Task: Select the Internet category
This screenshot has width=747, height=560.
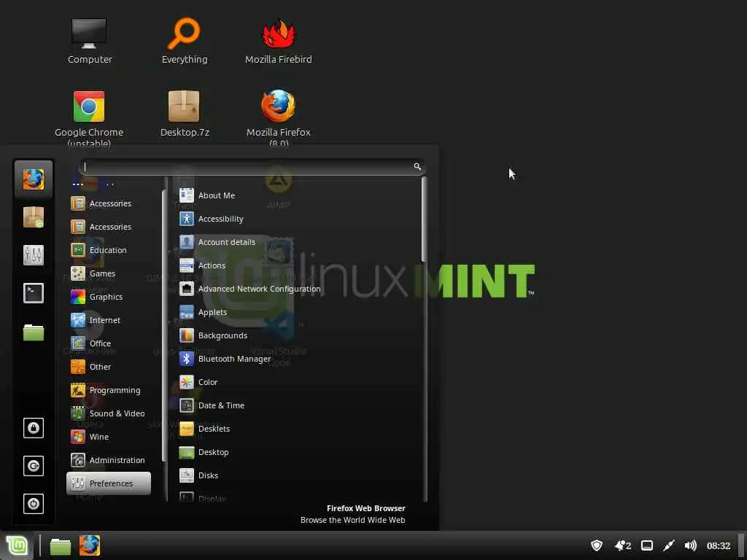Action: 108,320
